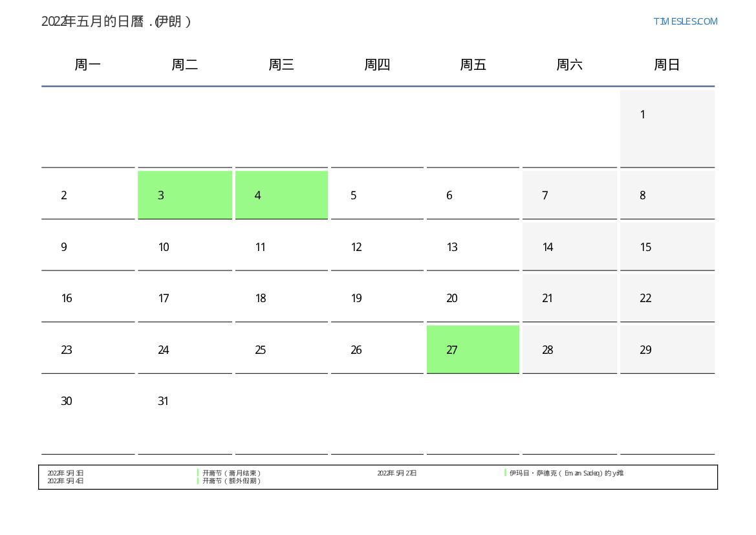Select Saturday day 21
This screenshot has height=535, width=756.
[569, 298]
